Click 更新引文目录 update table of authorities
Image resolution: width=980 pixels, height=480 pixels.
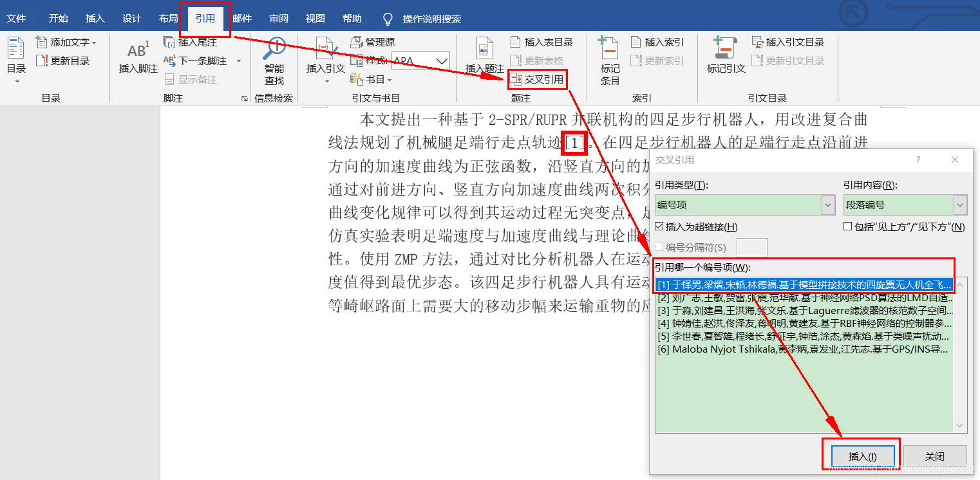point(788,60)
